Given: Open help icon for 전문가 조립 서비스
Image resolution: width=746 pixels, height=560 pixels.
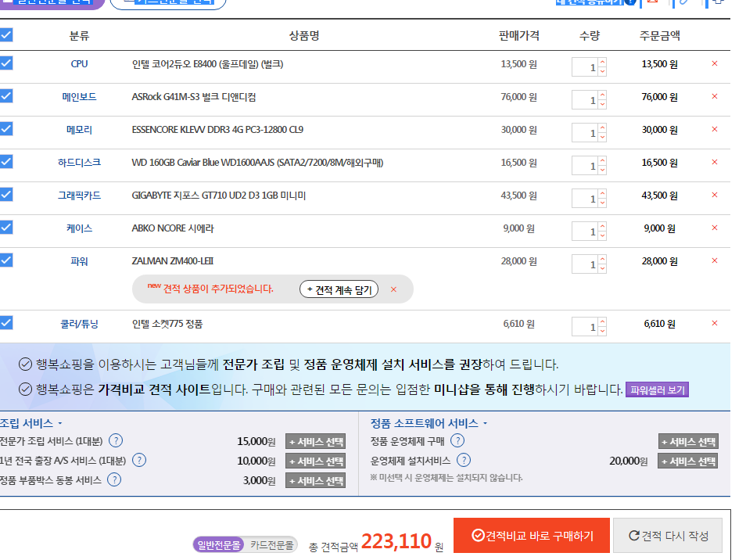Looking at the screenshot, I should tap(116, 440).
